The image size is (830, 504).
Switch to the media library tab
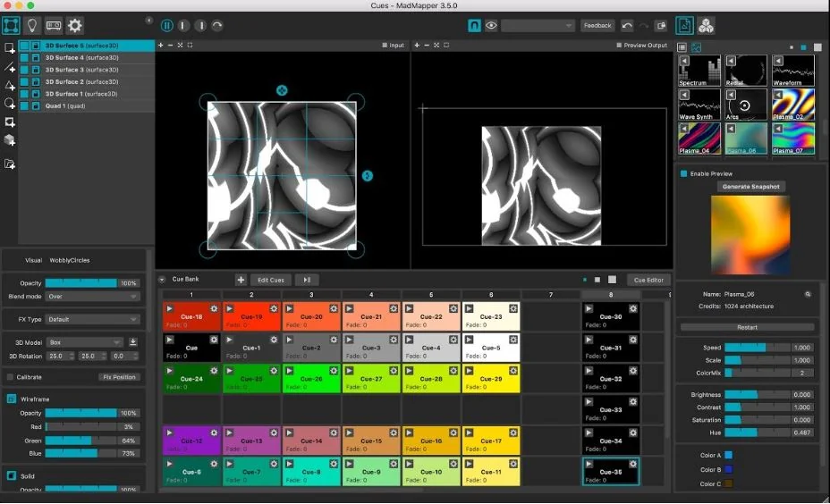(684, 25)
